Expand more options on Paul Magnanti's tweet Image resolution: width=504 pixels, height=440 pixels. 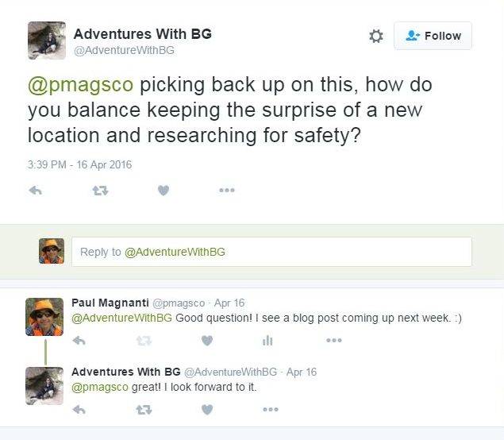334,340
